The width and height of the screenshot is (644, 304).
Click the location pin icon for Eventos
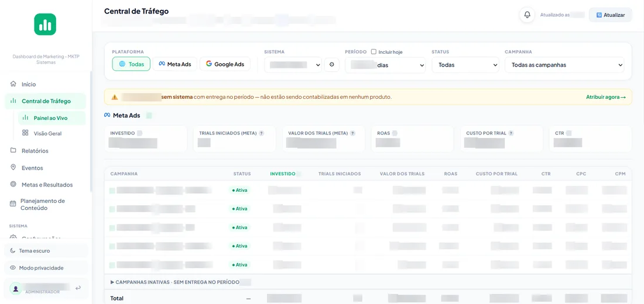(x=13, y=167)
